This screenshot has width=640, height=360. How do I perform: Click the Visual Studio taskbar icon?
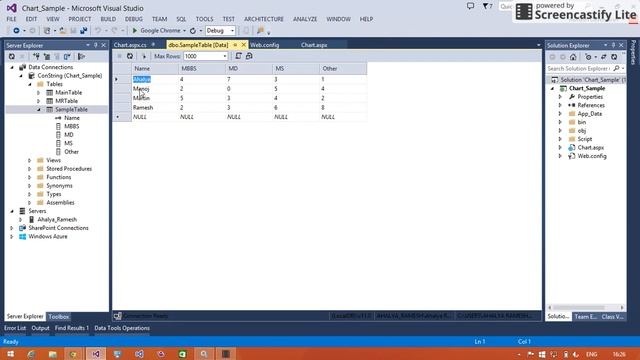(96, 354)
